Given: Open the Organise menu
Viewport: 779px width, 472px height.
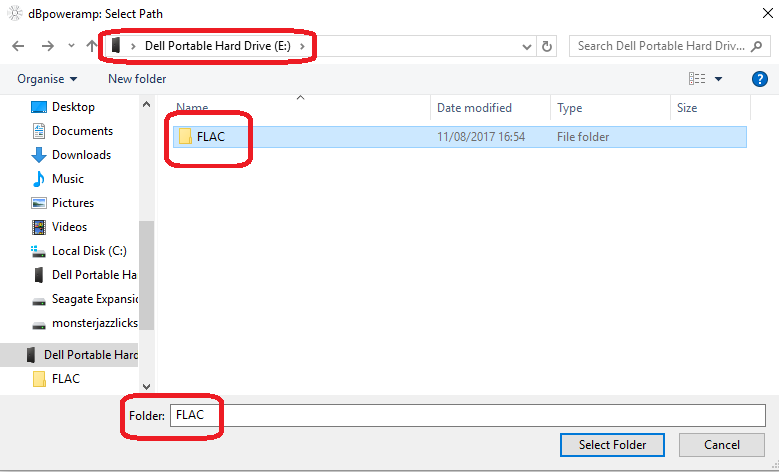Looking at the screenshot, I should (47, 79).
